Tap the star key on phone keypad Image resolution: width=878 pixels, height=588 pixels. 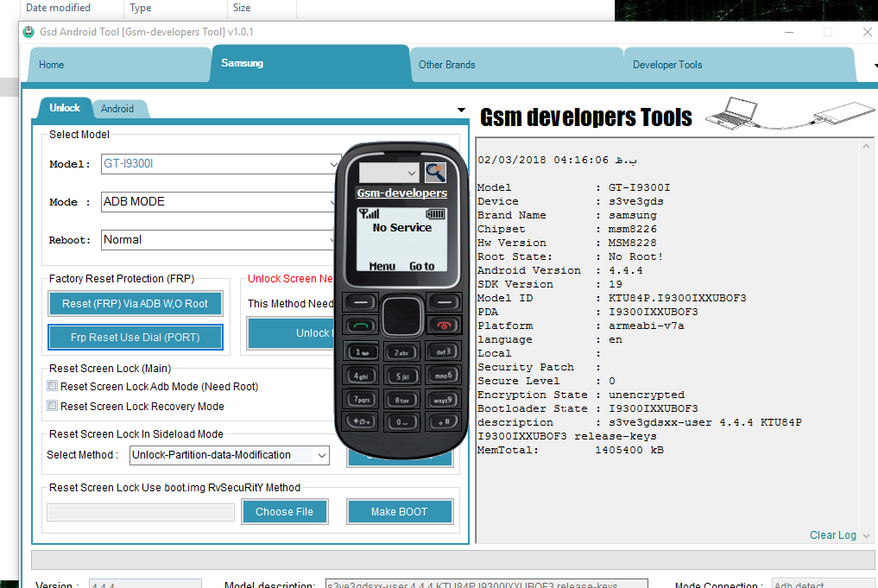[x=362, y=421]
